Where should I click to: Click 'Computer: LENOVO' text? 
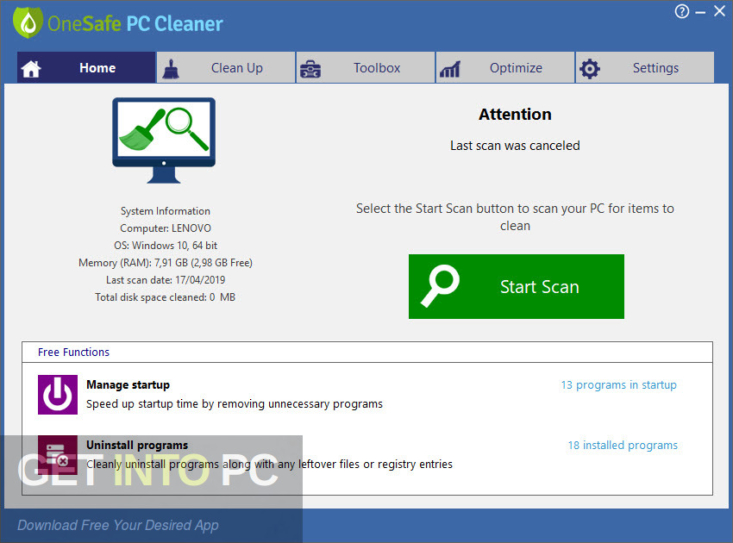165,228
